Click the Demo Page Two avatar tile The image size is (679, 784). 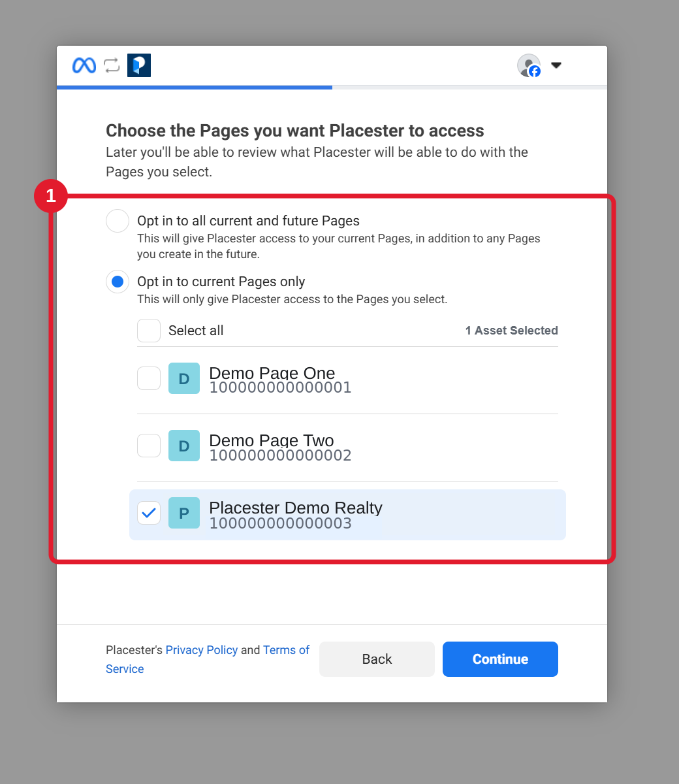coord(184,446)
